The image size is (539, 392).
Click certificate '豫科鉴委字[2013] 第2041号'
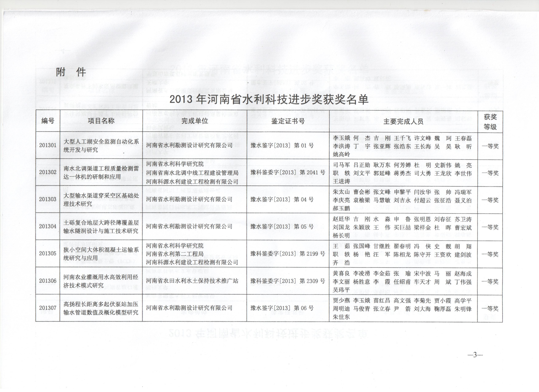pos(288,172)
